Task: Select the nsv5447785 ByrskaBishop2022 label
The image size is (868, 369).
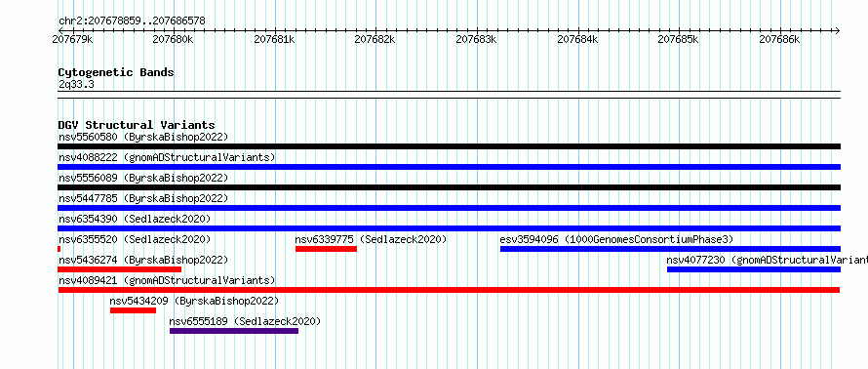Action: (x=143, y=198)
